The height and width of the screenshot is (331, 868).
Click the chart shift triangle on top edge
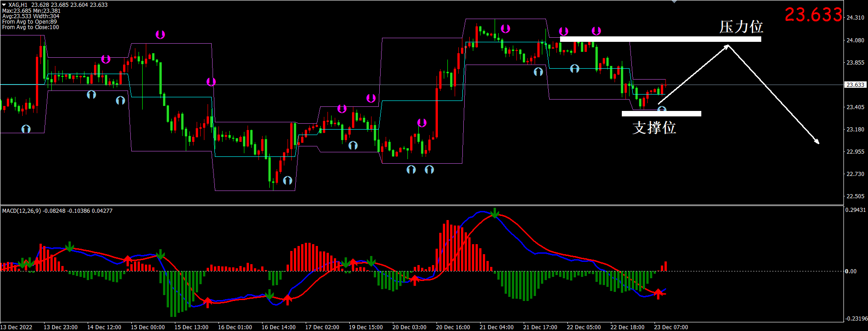[x=674, y=2]
